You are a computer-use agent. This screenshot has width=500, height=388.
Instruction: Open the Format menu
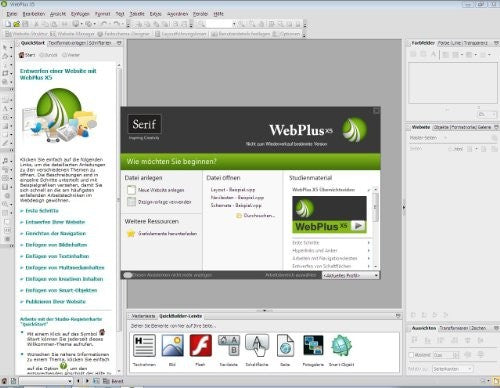(102, 14)
